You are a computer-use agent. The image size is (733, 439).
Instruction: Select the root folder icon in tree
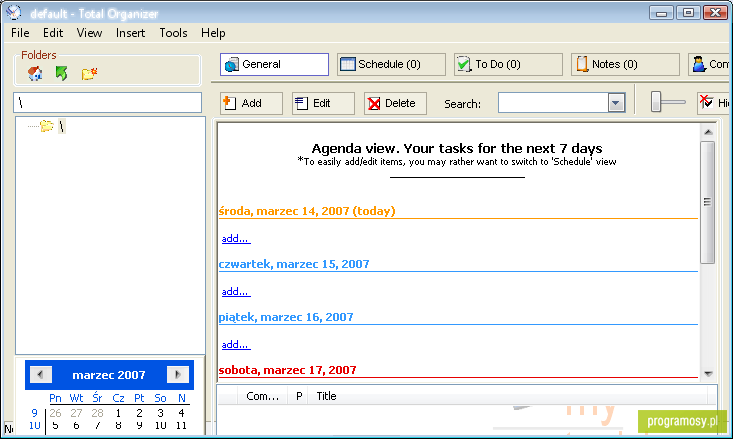pyautogui.click(x=47, y=126)
